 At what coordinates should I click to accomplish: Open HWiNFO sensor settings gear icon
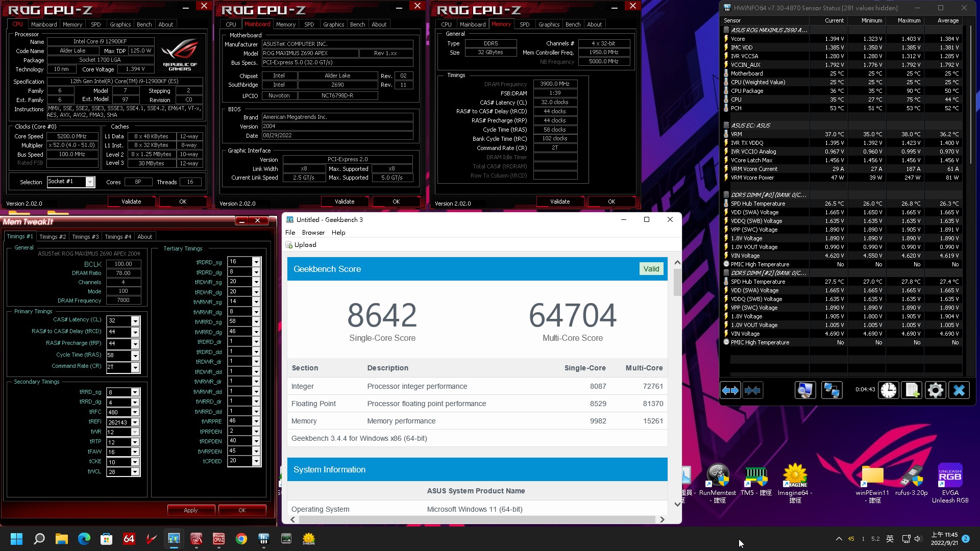click(x=936, y=391)
